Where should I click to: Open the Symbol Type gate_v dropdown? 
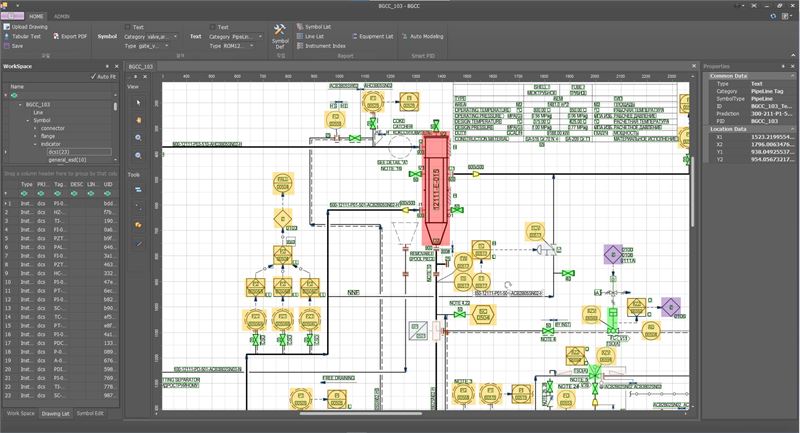(166, 46)
